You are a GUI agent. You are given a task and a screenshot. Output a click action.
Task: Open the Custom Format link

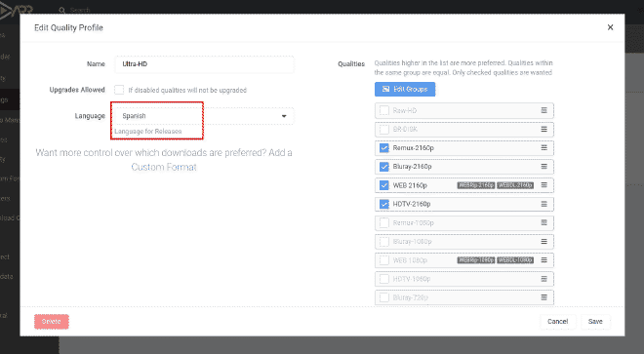(164, 167)
